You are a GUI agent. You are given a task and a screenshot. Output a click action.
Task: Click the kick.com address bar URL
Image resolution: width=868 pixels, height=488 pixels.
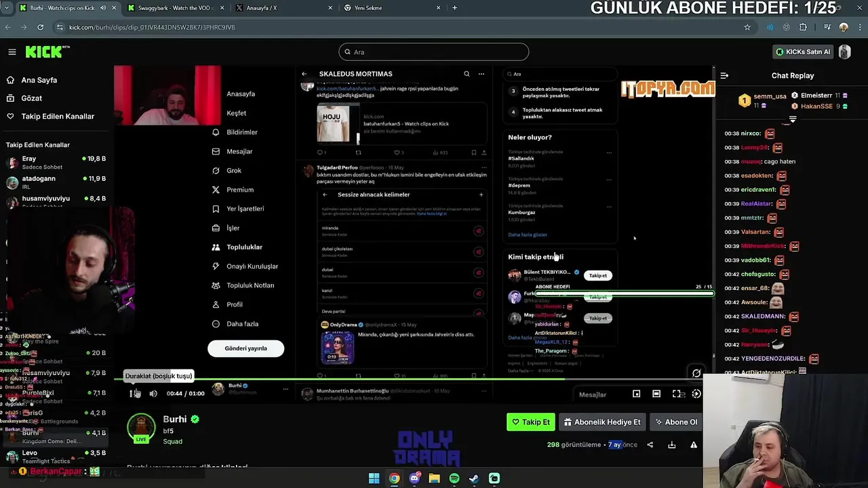(152, 27)
